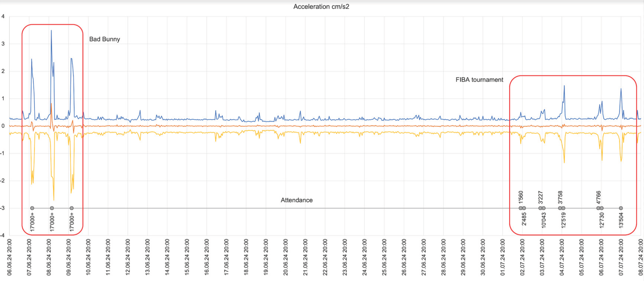
Task: Click the tallest blue peak above 3 cm/s2
Action: click(x=51, y=31)
